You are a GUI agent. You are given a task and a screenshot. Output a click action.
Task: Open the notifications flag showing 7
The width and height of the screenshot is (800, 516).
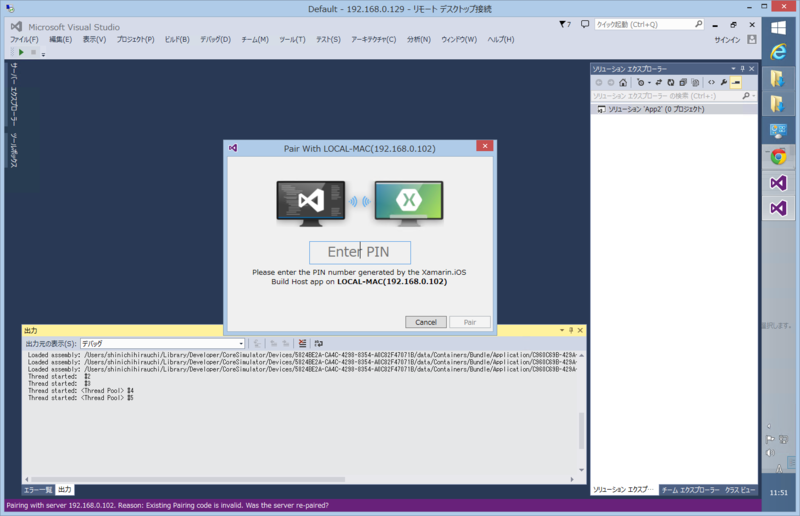[565, 24]
